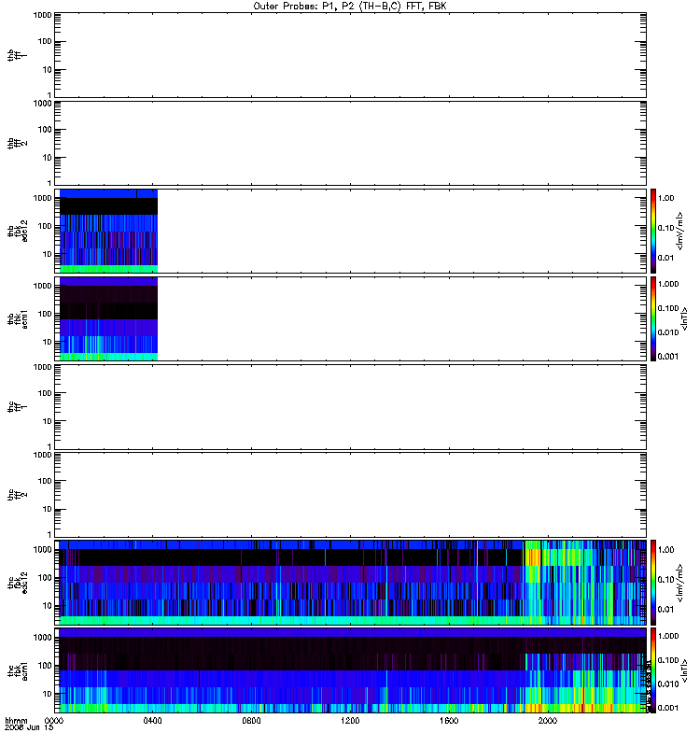The height and width of the screenshot is (747, 700).
Task: Select the 'thc fff 2' panel axis label
Action: 17,495
